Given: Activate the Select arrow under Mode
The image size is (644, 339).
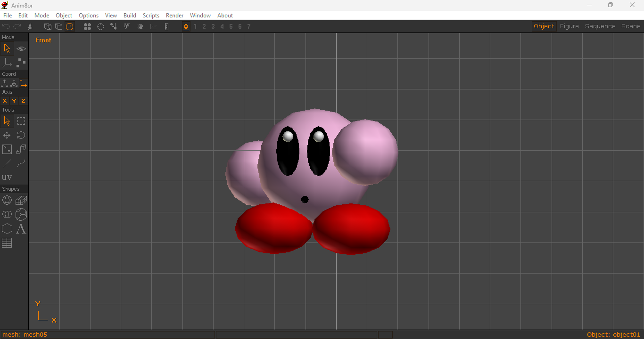Looking at the screenshot, I should point(7,48).
